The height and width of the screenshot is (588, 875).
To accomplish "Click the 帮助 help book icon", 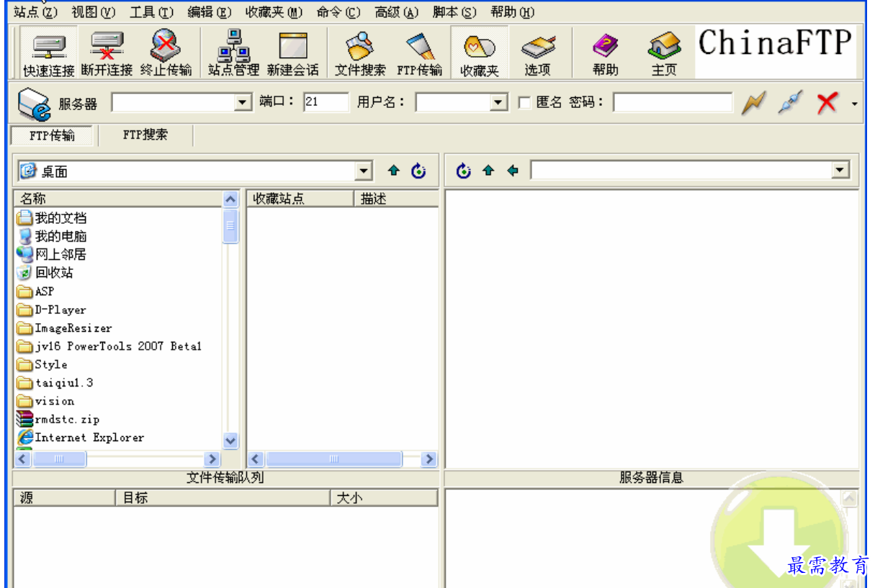I will coord(606,53).
